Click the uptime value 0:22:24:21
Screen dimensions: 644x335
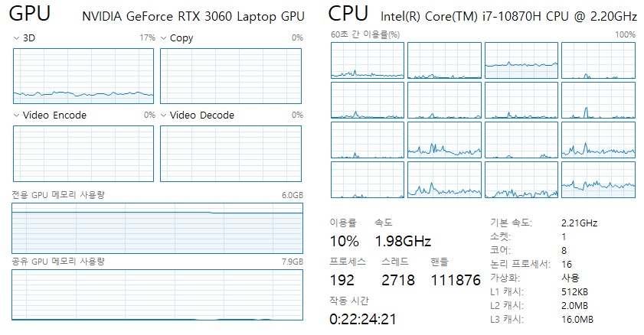363,318
